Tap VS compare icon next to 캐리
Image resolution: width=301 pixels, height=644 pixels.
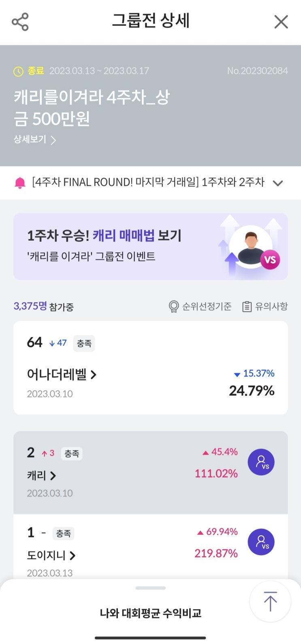pyautogui.click(x=261, y=462)
